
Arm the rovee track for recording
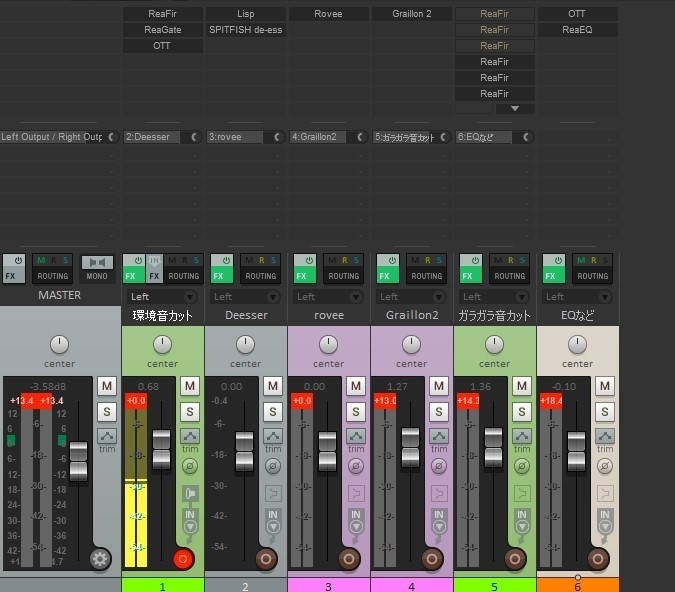tap(349, 559)
